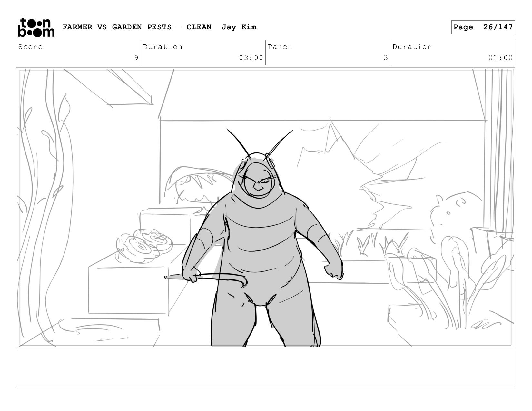Click the panel duration value '01:00'
Image resolution: width=532 pixels, height=411 pixels.
coord(501,58)
